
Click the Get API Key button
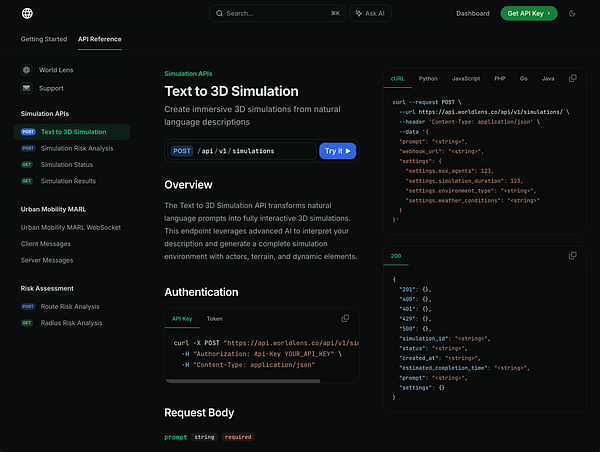[x=529, y=13]
